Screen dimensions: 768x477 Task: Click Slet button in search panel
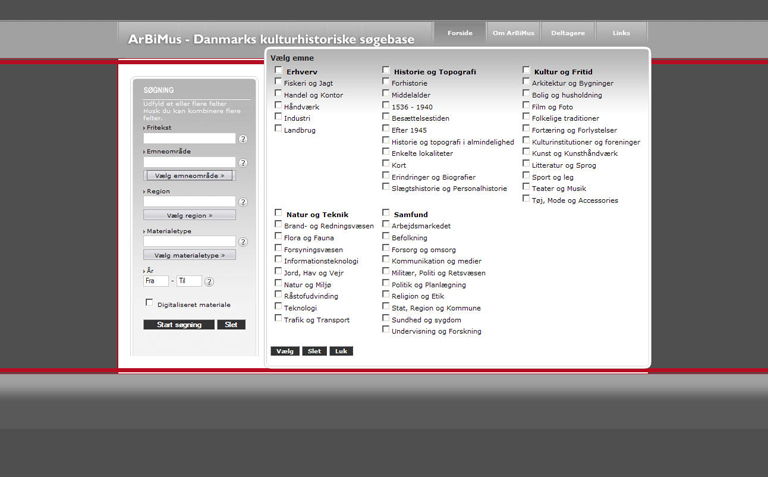[x=231, y=325]
